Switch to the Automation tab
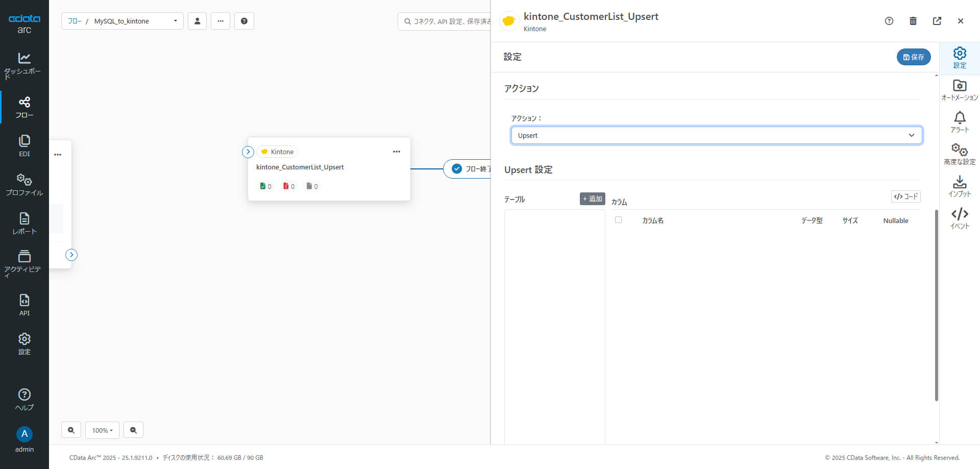 click(x=959, y=90)
